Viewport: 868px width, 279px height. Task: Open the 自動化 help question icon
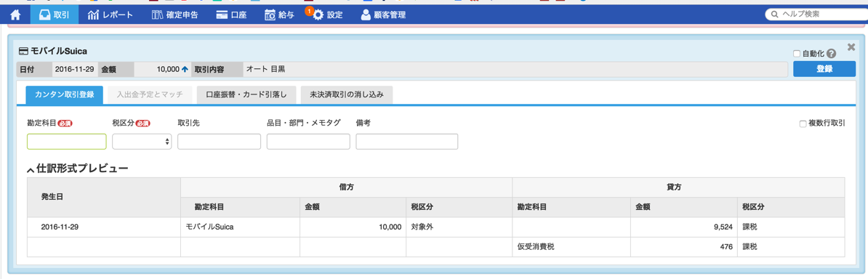click(x=831, y=54)
